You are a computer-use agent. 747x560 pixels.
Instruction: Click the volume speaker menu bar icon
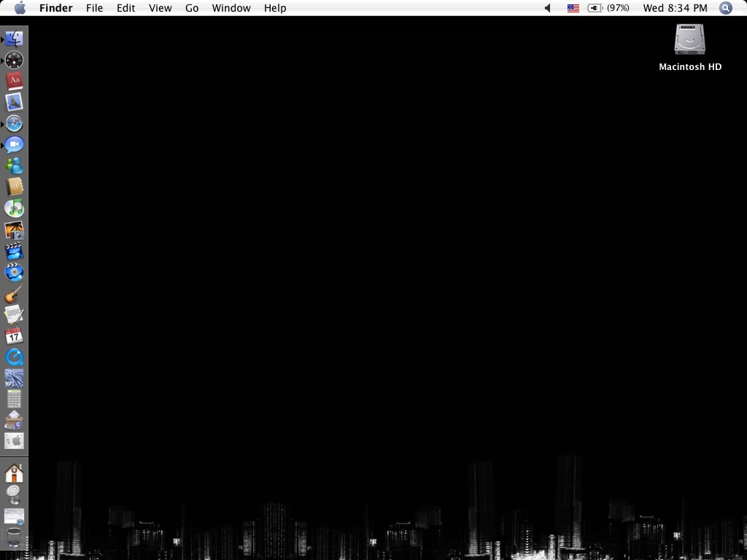pyautogui.click(x=548, y=8)
